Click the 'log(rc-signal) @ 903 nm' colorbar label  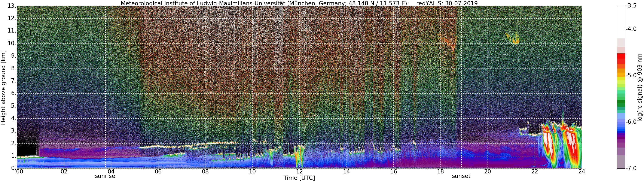pyautogui.click(x=640, y=87)
